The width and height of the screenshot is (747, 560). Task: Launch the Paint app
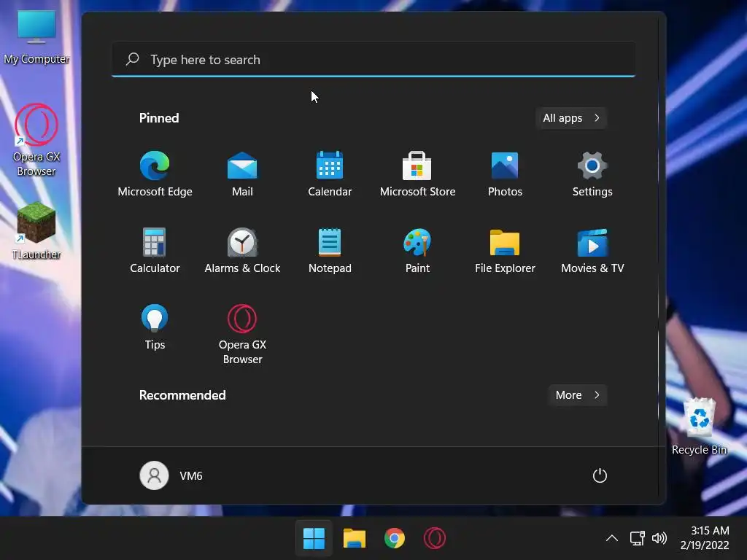coord(417,250)
